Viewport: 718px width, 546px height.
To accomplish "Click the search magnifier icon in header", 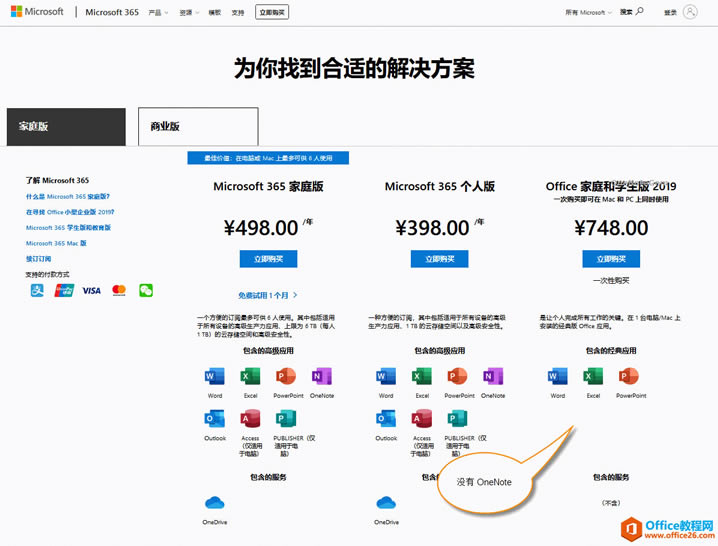I will [639, 12].
